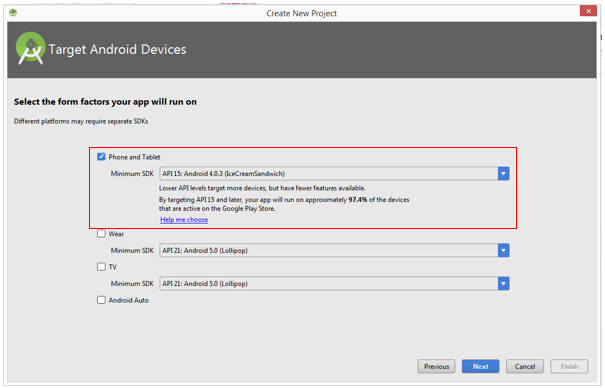Click the Android Studio logo in the header
This screenshot has width=605, height=388.
(x=30, y=49)
